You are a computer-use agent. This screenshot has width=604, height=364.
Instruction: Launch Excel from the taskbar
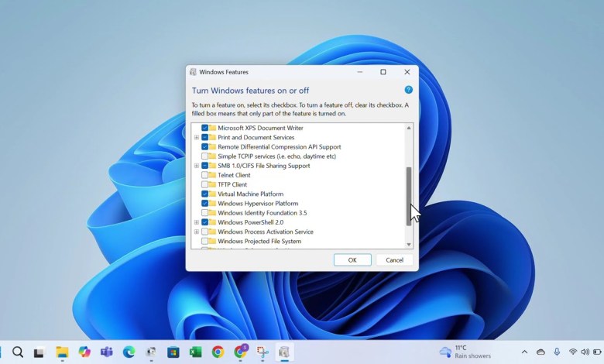point(195,352)
